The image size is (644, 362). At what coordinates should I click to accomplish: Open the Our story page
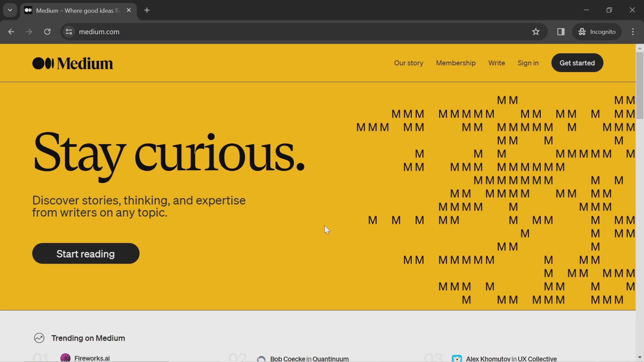click(409, 63)
